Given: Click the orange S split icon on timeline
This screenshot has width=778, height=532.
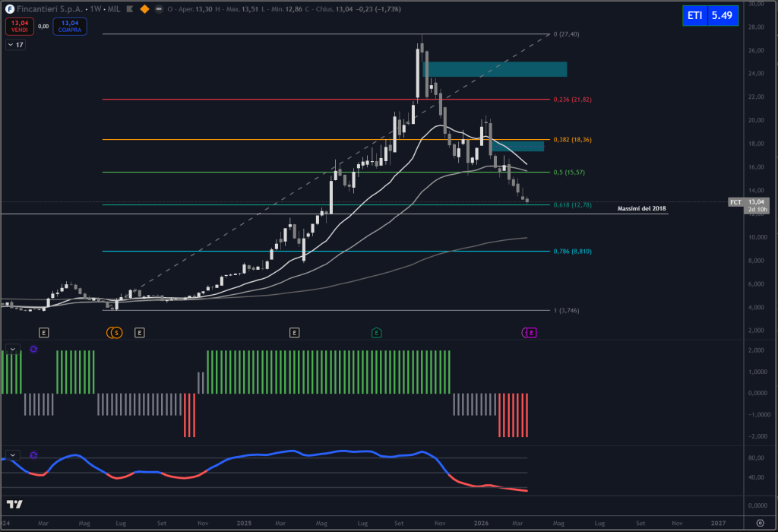Looking at the screenshot, I should (x=114, y=332).
